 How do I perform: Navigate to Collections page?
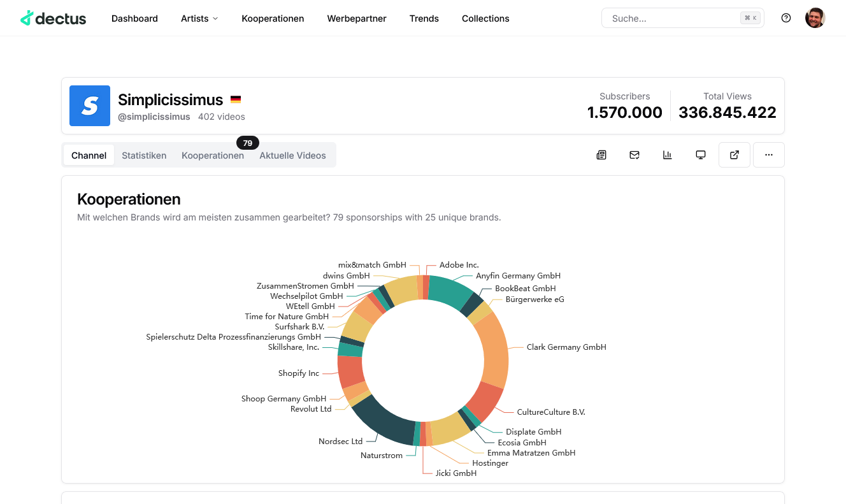click(485, 18)
